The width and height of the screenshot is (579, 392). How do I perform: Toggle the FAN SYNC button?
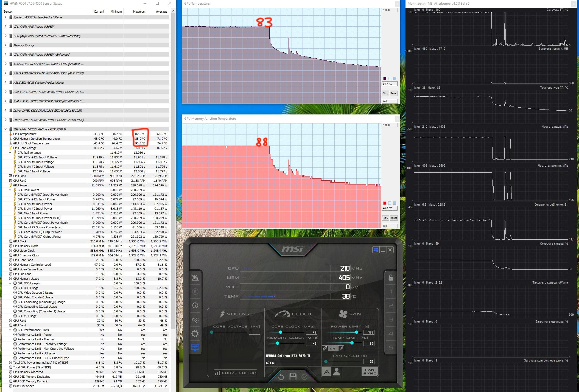(370, 372)
